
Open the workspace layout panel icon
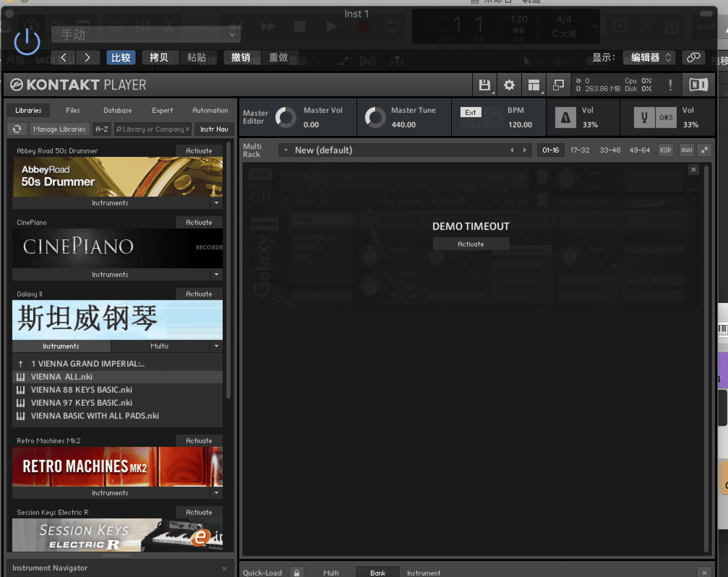(x=534, y=85)
